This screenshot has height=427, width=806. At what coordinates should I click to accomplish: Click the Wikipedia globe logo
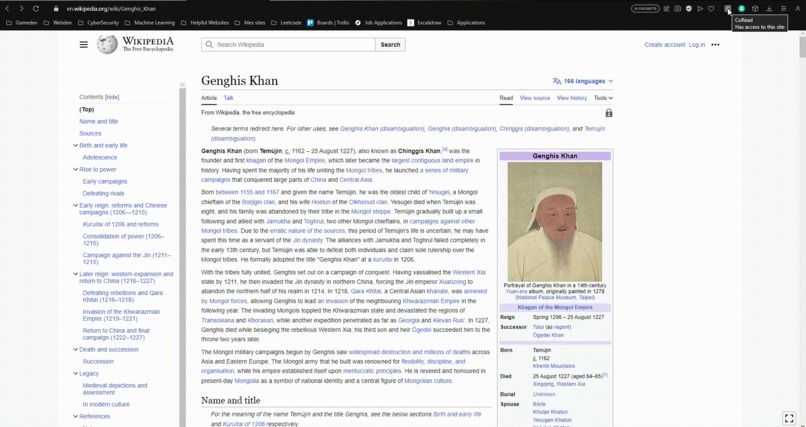click(107, 45)
